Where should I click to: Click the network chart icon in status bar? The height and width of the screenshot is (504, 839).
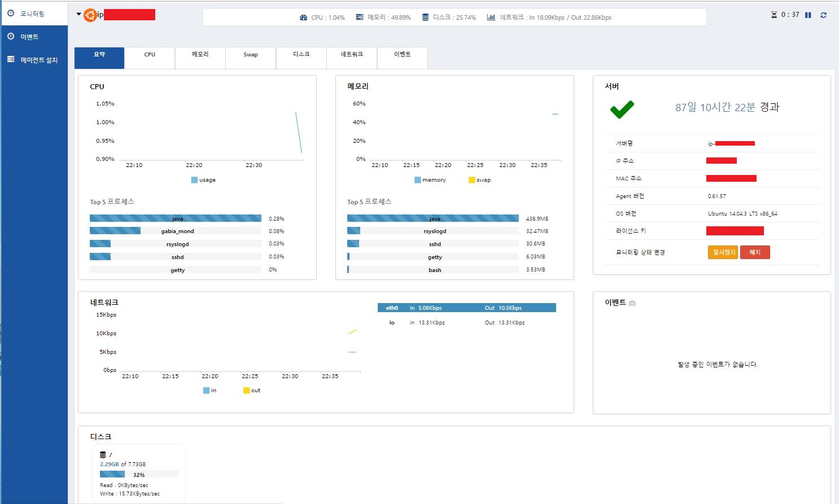[491, 17]
